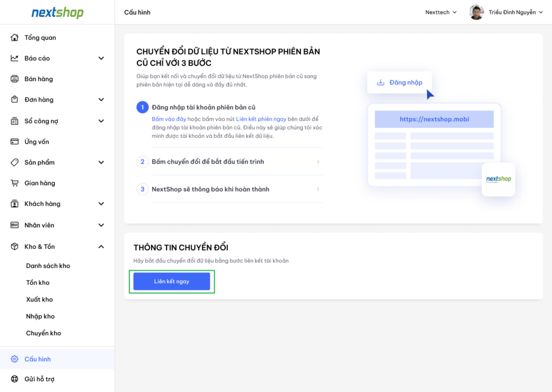Open Ứng vốn via its sidebar icon

pyautogui.click(x=14, y=141)
